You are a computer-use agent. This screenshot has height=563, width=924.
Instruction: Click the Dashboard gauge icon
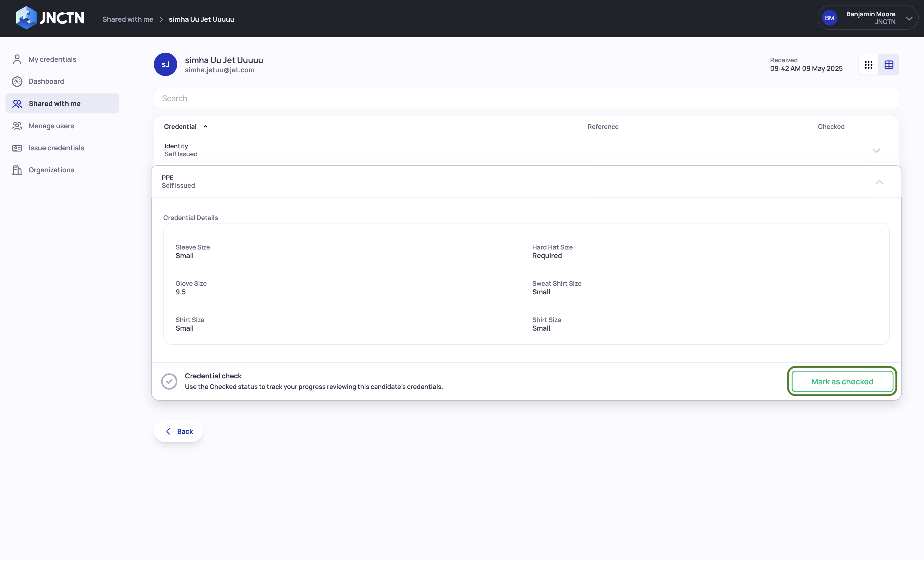[17, 81]
